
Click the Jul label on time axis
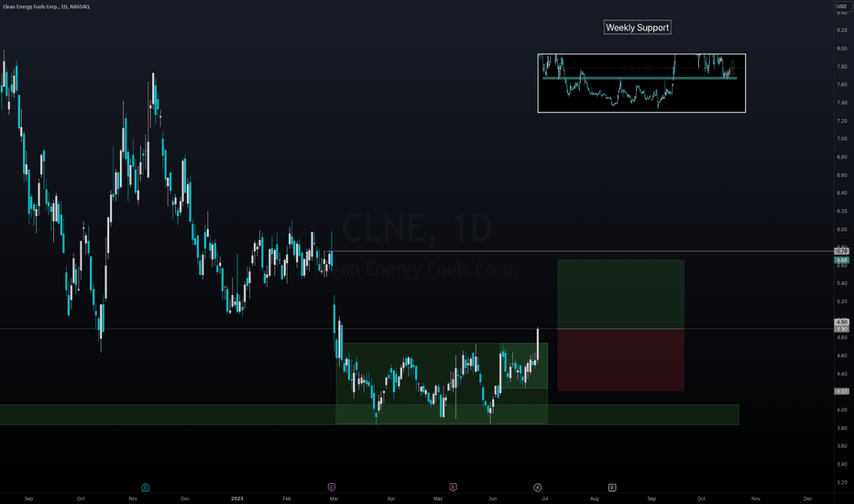click(544, 499)
